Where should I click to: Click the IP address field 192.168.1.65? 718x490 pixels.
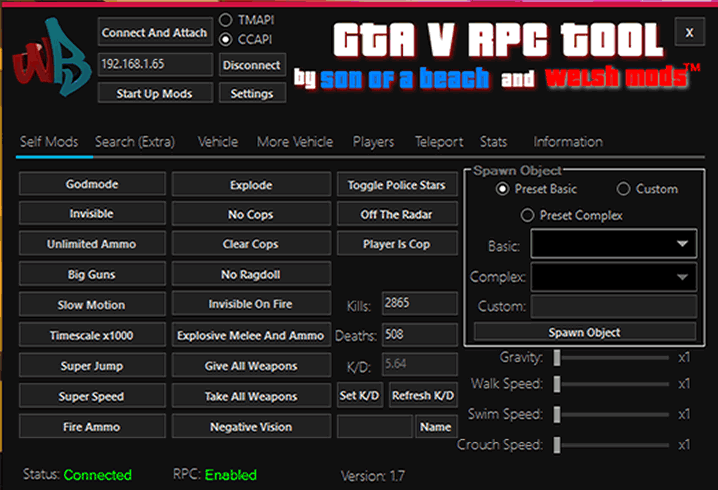(x=155, y=64)
